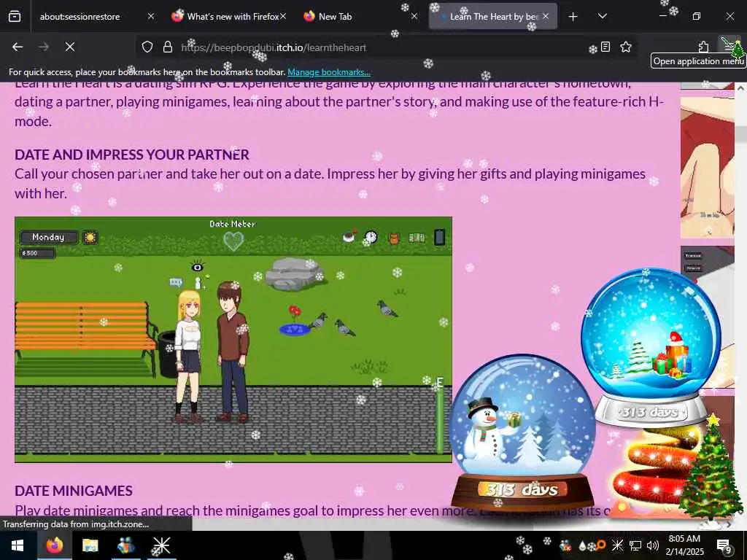Click the DATE MINIGAMES heading
Viewport: 747px width, 560px height.
click(74, 491)
